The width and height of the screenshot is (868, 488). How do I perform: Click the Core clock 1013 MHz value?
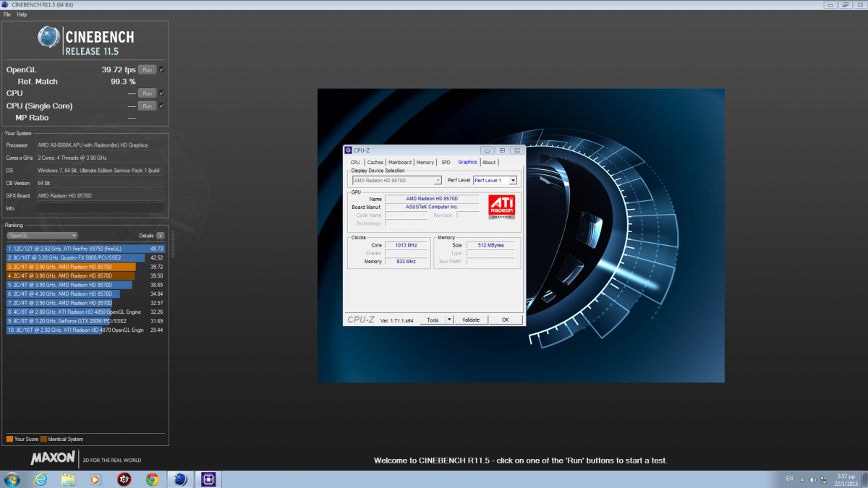[x=406, y=245]
